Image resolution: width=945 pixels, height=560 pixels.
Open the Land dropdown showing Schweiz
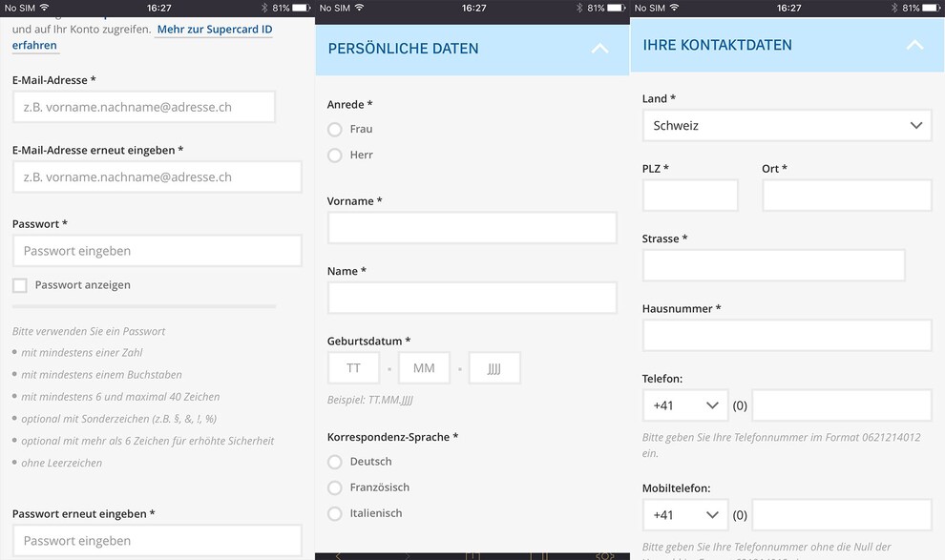tap(787, 125)
